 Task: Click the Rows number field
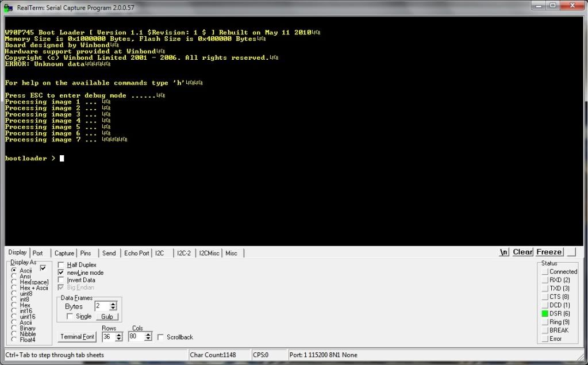109,336
